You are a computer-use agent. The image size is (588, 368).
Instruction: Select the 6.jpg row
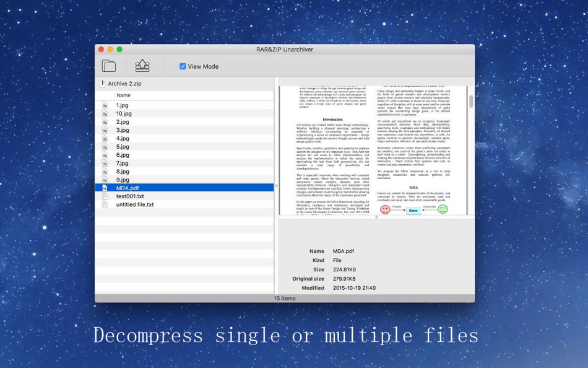coord(184,155)
